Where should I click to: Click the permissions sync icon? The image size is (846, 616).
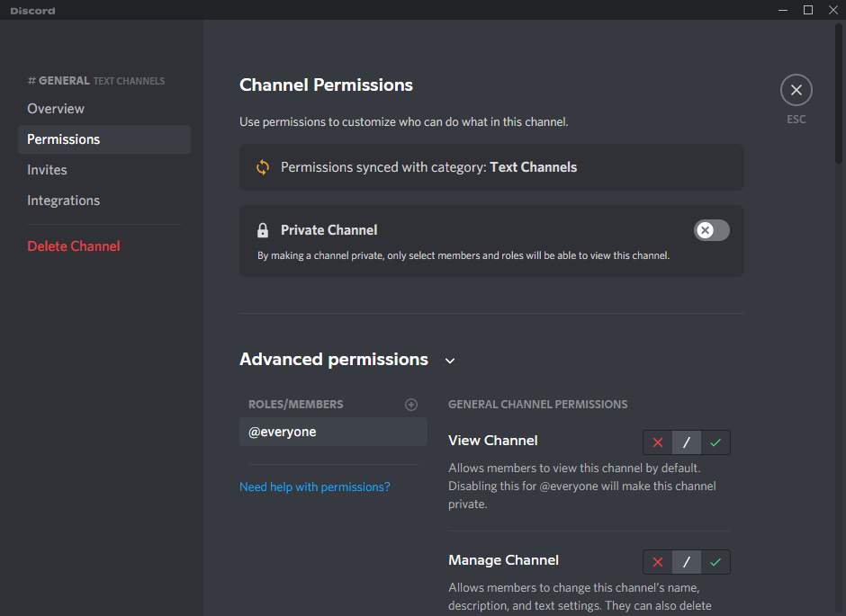(x=262, y=167)
